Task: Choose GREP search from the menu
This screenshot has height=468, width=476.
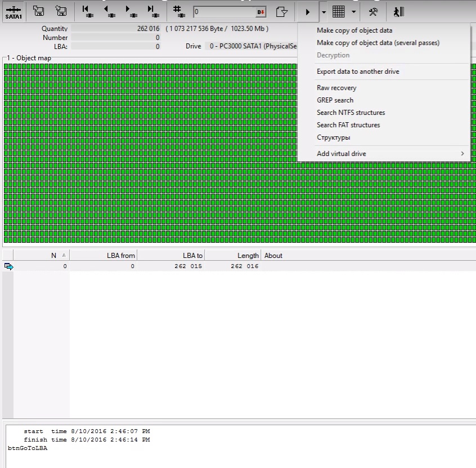Action: point(335,100)
